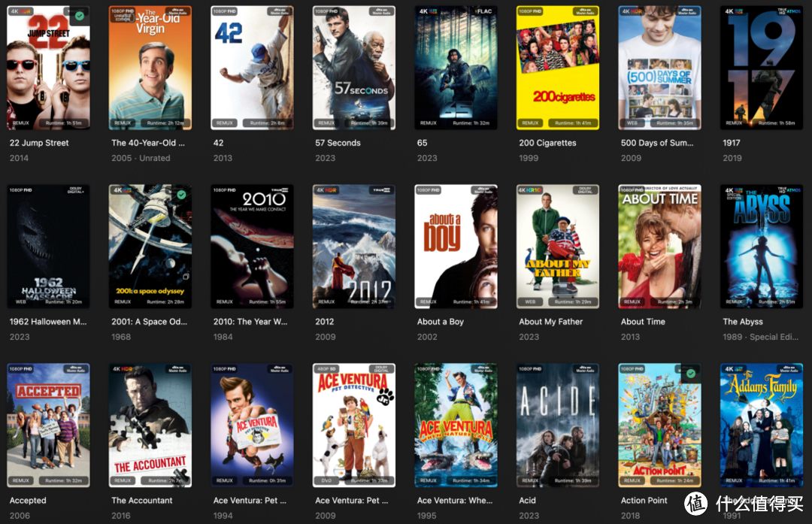Click the year "2018" under Action Point
The width and height of the screenshot is (812, 524).
(631, 515)
